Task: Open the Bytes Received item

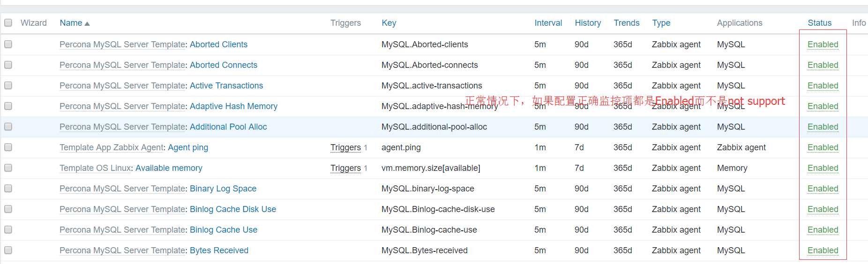Action: 219,250
